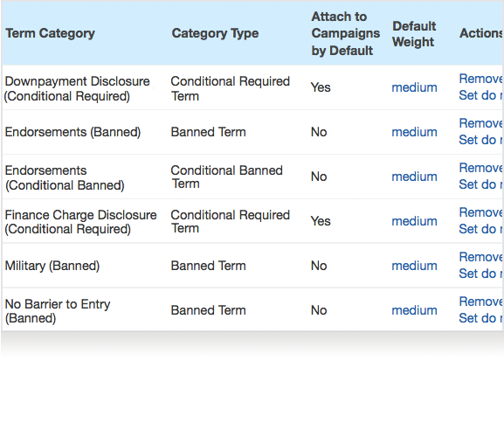The image size is (504, 444).
Task: Open medium weight for Finance Charge Disclosure
Action: click(x=414, y=221)
